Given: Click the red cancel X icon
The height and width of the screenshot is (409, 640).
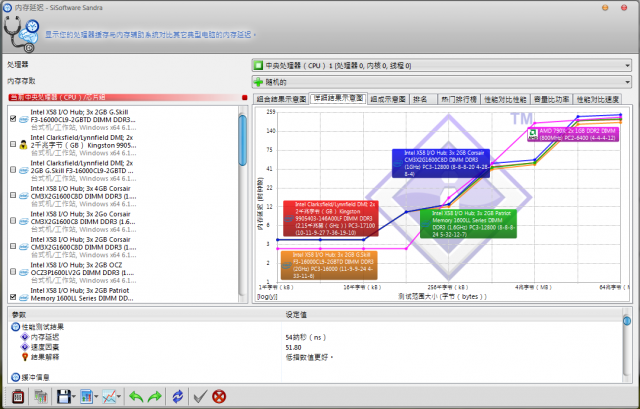Looking at the screenshot, I should click(219, 396).
